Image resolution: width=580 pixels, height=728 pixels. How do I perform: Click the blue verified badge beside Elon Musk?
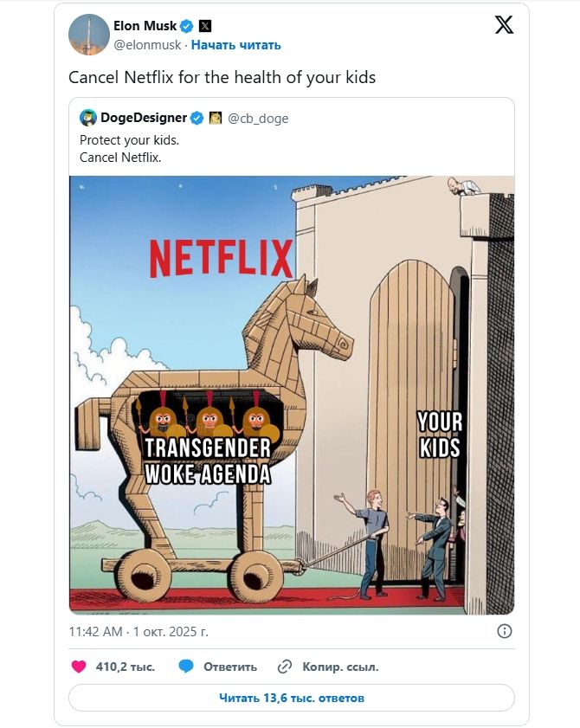(186, 26)
